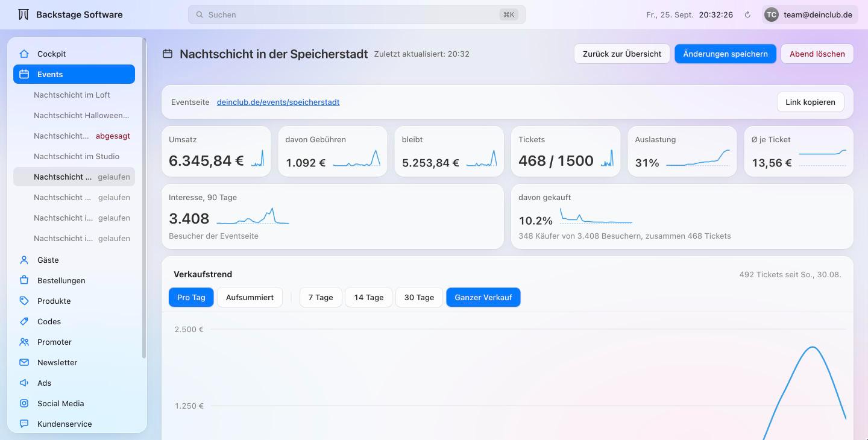Click the conversion value 10.2%
The width and height of the screenshot is (868, 440).
point(535,221)
